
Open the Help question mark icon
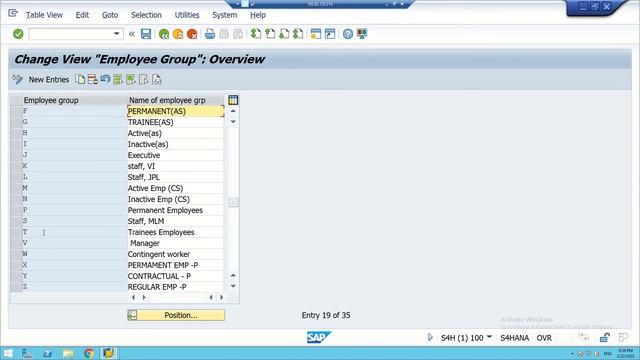tap(348, 34)
